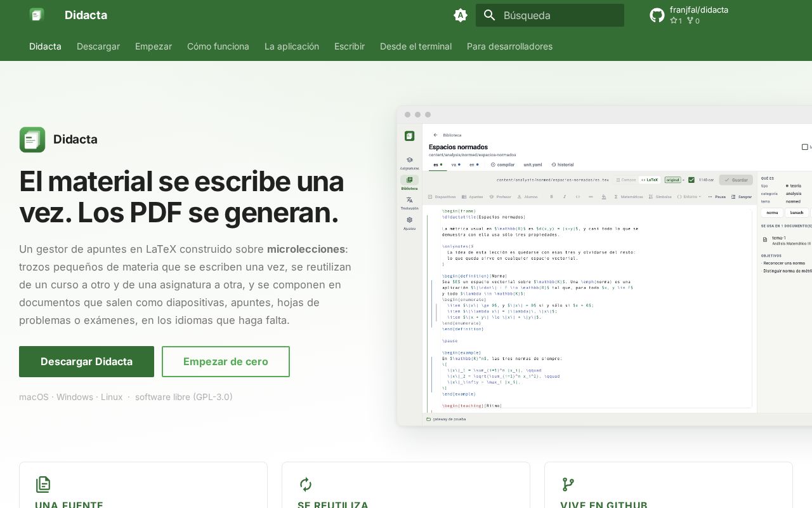812x508 pixels.
Task: Click the Diapositivas toolbar item in preview
Action: [x=442, y=197]
